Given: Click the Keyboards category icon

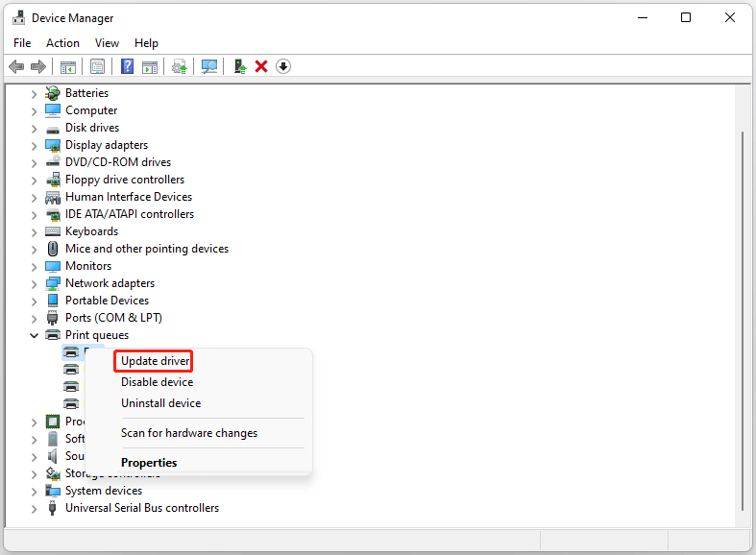Looking at the screenshot, I should click(53, 231).
